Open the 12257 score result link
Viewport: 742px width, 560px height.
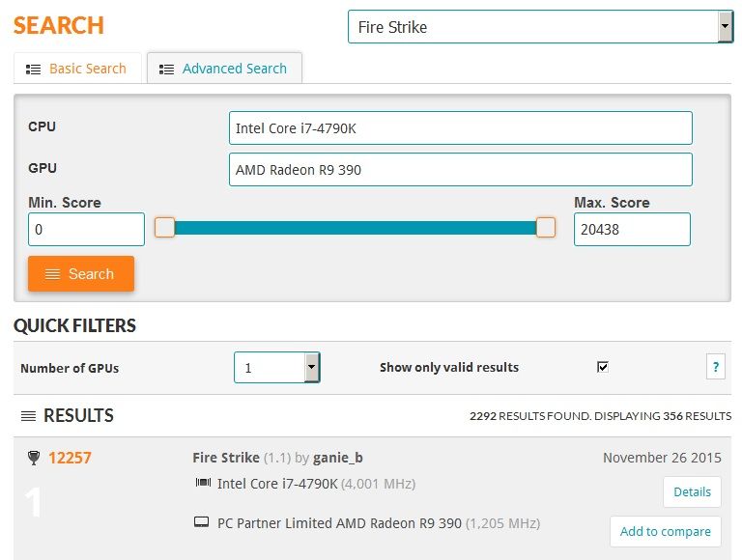tap(70, 458)
